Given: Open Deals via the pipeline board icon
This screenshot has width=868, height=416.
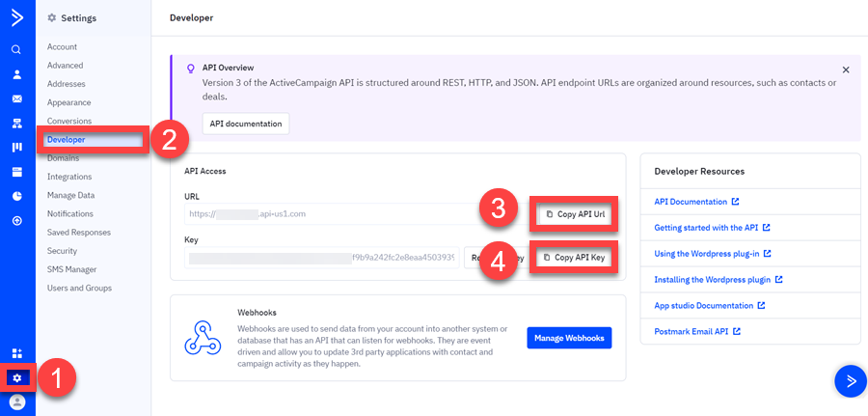Looking at the screenshot, I should click(x=17, y=148).
